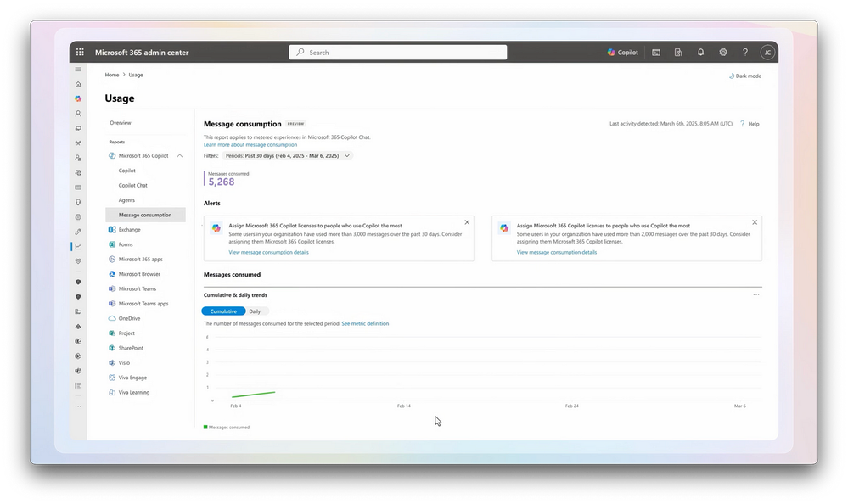
Task: Select the Message consumption report
Action: tap(145, 215)
